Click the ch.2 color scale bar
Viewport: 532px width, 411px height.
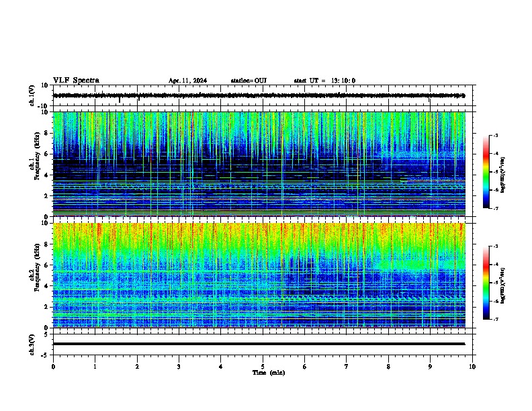(x=486, y=283)
